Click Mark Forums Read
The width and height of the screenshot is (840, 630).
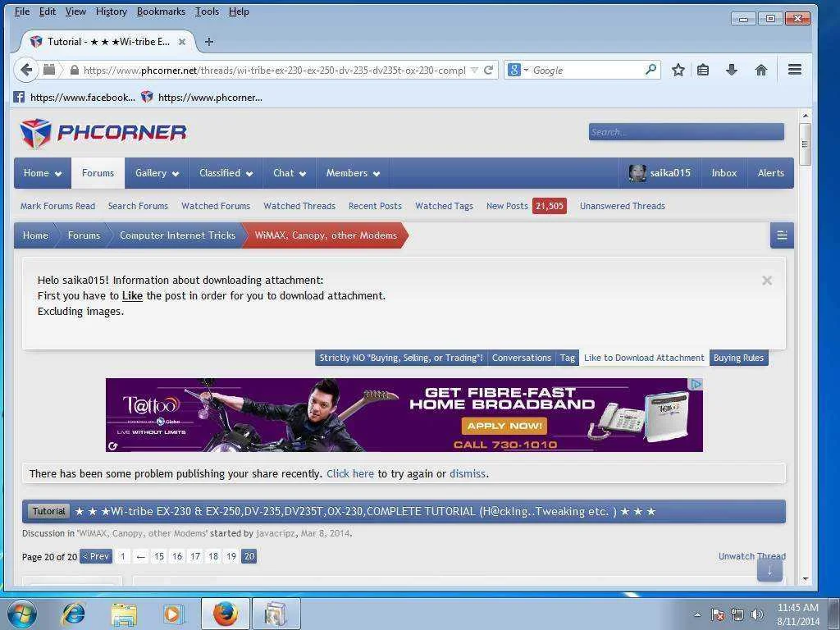58,206
